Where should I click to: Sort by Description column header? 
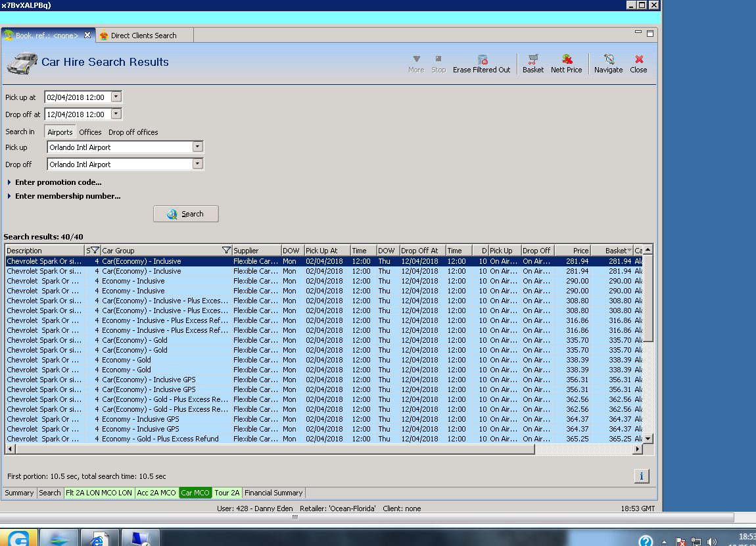coord(45,251)
